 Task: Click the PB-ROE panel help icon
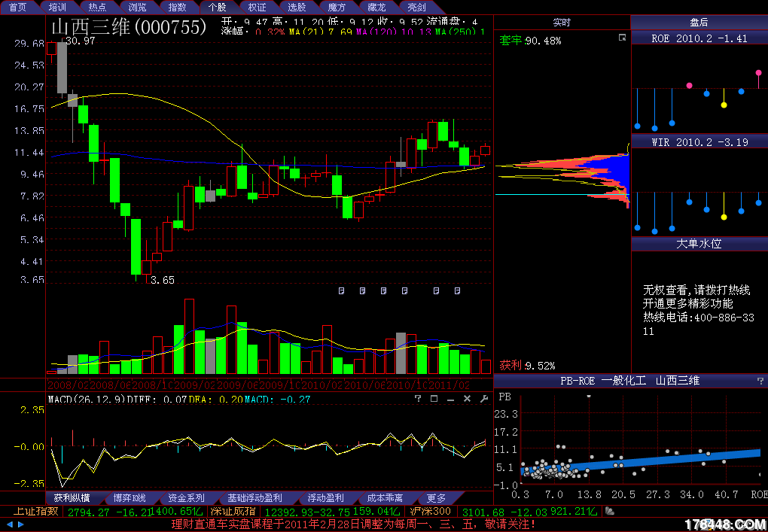click(x=759, y=382)
